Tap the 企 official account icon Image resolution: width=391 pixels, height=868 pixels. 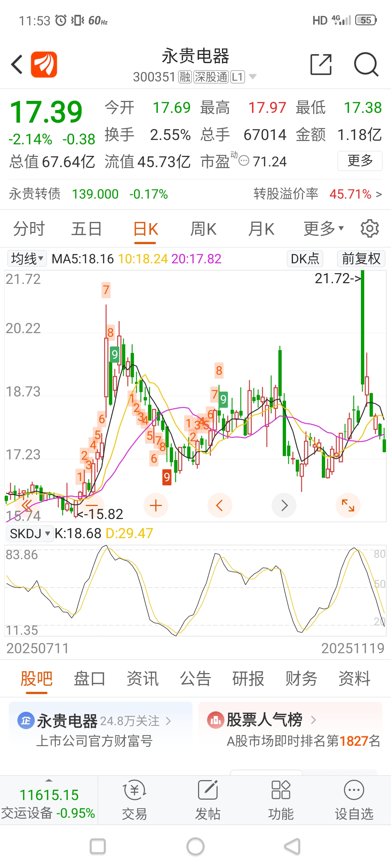click(x=26, y=720)
